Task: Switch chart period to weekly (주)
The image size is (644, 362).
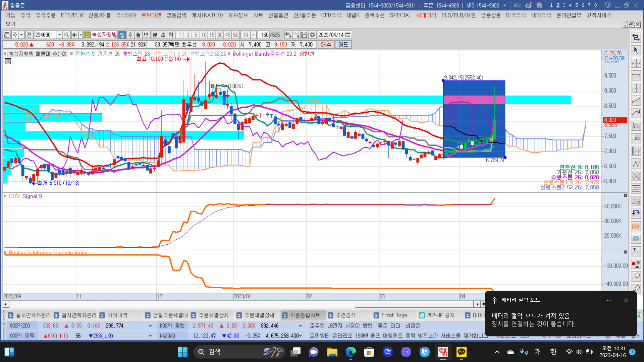Action: (130, 35)
